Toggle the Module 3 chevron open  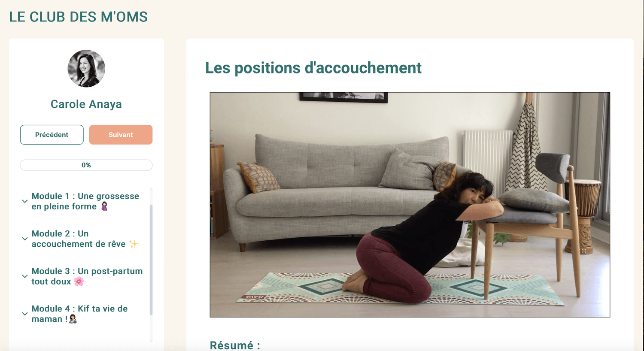coord(25,276)
